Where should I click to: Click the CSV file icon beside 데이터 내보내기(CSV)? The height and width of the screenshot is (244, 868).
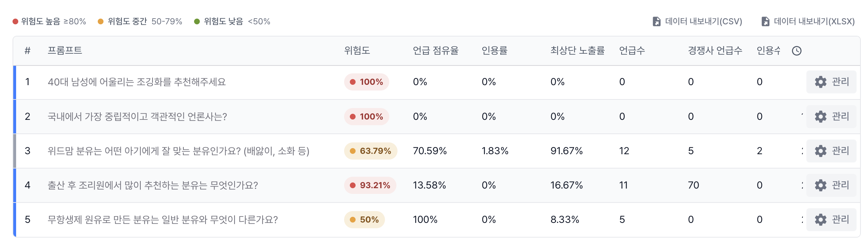657,21
